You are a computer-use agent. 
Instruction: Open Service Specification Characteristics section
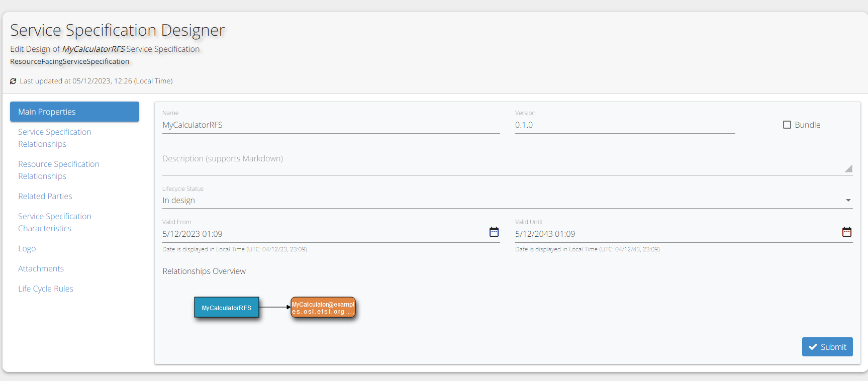pos(55,222)
